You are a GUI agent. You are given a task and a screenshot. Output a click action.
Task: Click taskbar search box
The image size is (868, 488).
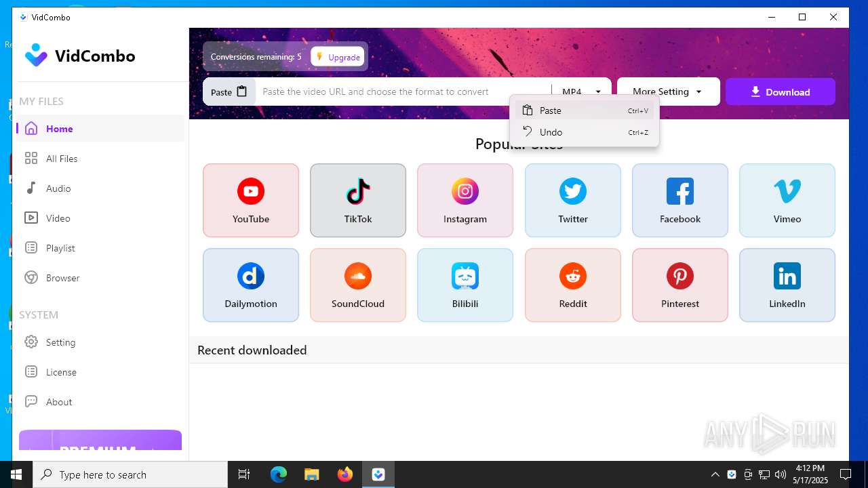tap(130, 474)
